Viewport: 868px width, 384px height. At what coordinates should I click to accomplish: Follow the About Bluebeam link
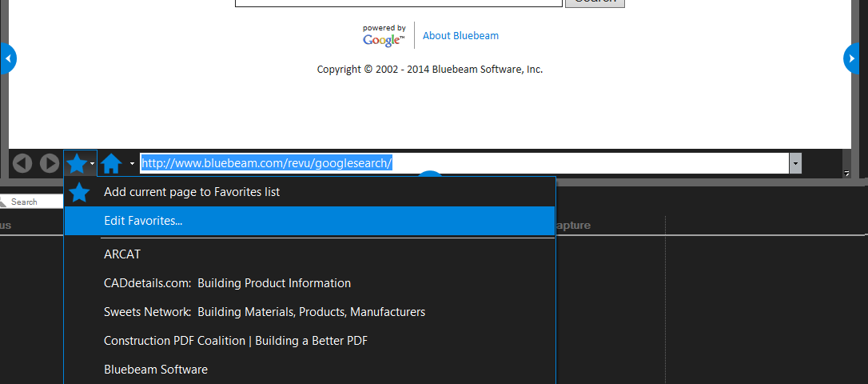tap(460, 35)
